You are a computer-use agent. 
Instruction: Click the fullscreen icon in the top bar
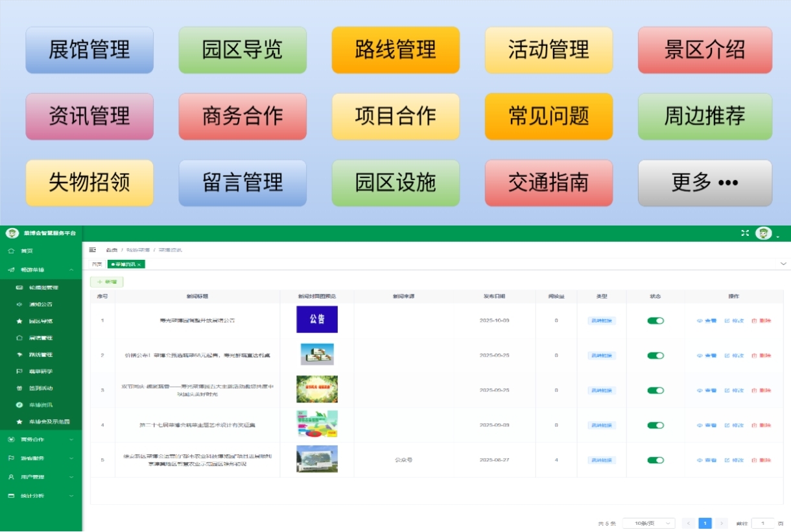pos(745,233)
